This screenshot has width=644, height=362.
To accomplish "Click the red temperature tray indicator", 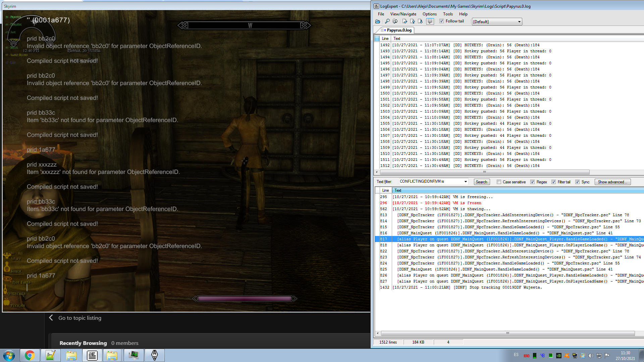I will tap(527, 356).
